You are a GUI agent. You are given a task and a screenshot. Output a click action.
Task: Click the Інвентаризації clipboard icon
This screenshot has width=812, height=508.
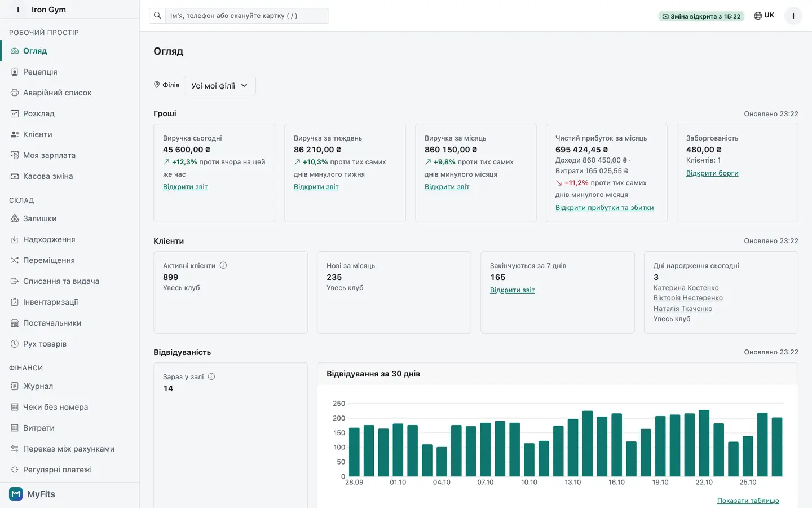15,302
